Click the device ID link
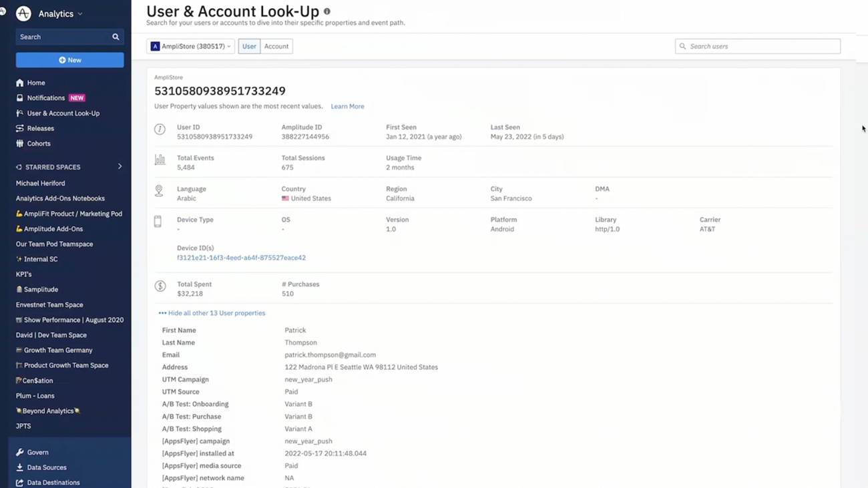 pyautogui.click(x=241, y=258)
